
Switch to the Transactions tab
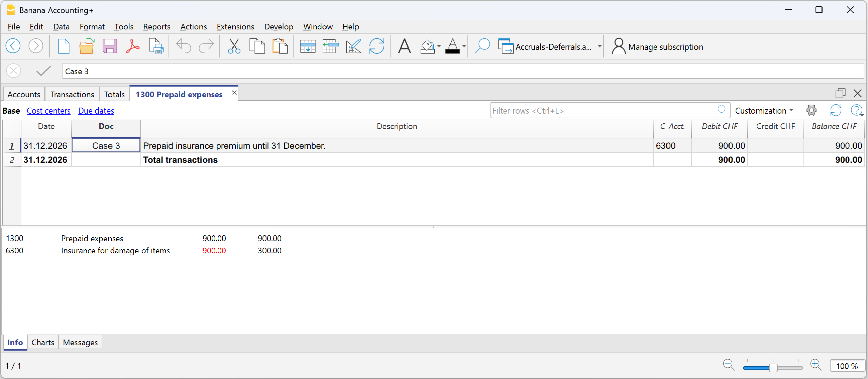(x=72, y=94)
